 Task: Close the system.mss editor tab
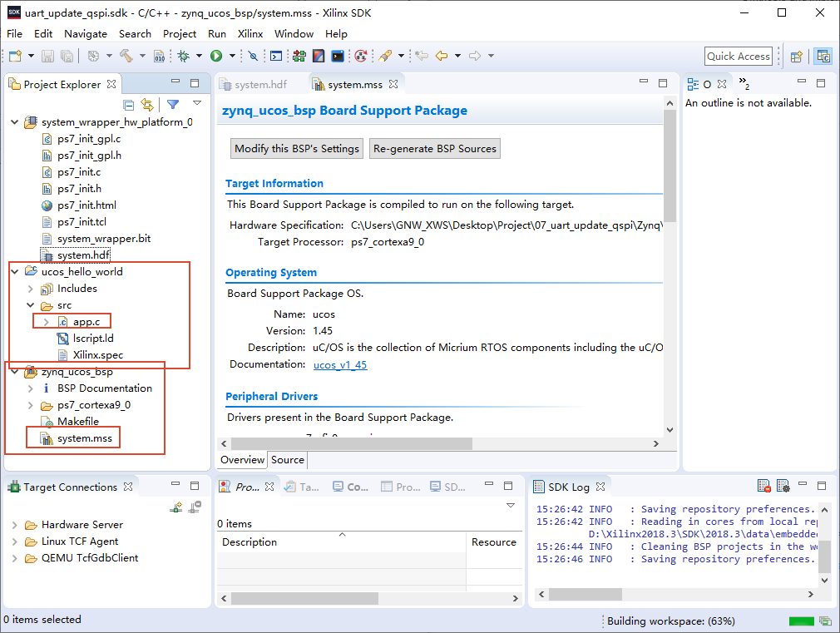[393, 84]
